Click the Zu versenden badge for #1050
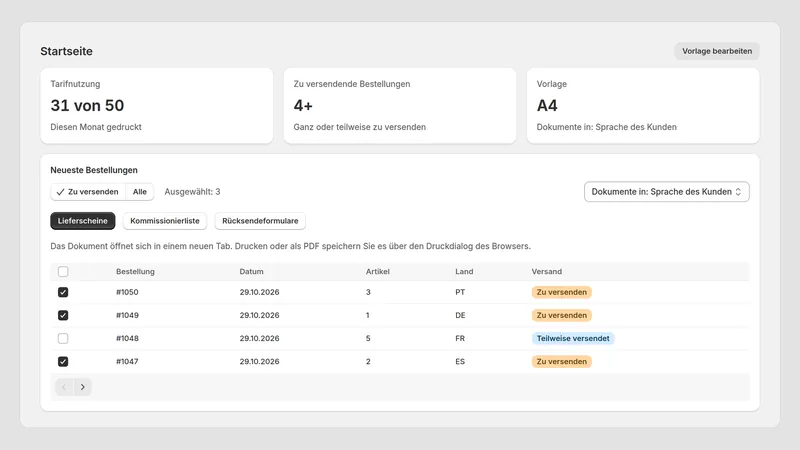Image resolution: width=800 pixels, height=450 pixels. tap(562, 292)
